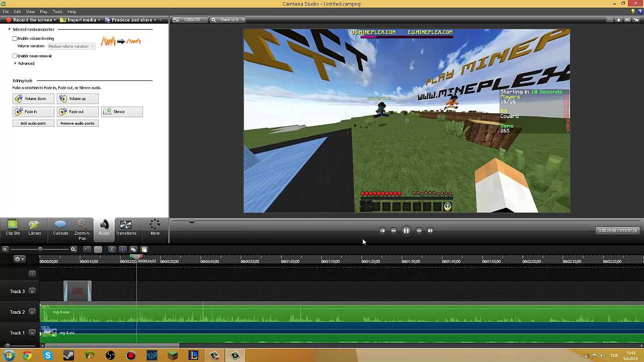Screen dimensions: 644x362
Task: Open the Edit menu
Action: click(x=18, y=12)
